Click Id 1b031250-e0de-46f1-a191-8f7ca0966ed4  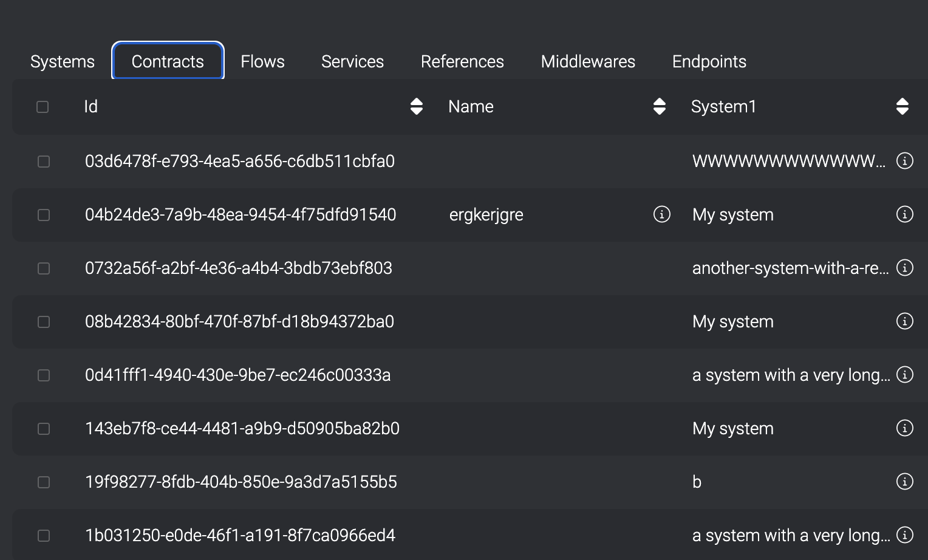coord(241,535)
